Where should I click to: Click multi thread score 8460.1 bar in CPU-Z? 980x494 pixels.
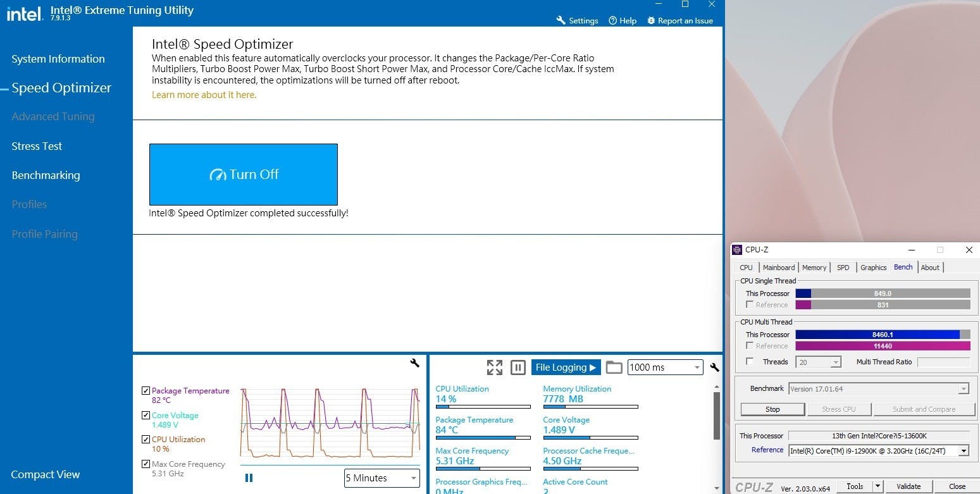(x=883, y=335)
